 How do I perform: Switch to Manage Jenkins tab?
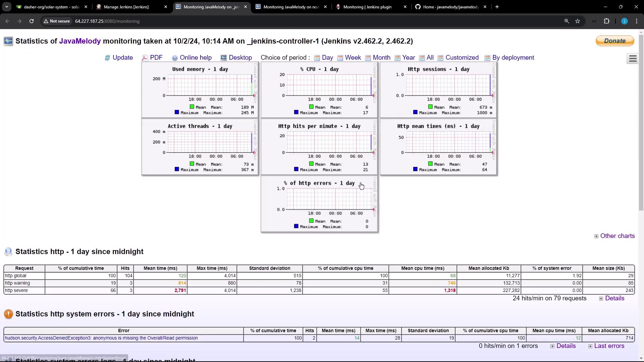tap(126, 7)
